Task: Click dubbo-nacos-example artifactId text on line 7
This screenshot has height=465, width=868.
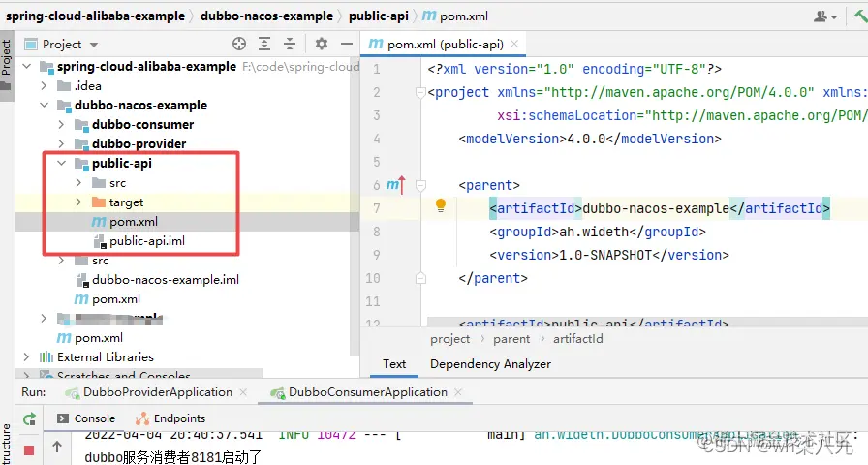Action: pyautogui.click(x=656, y=208)
